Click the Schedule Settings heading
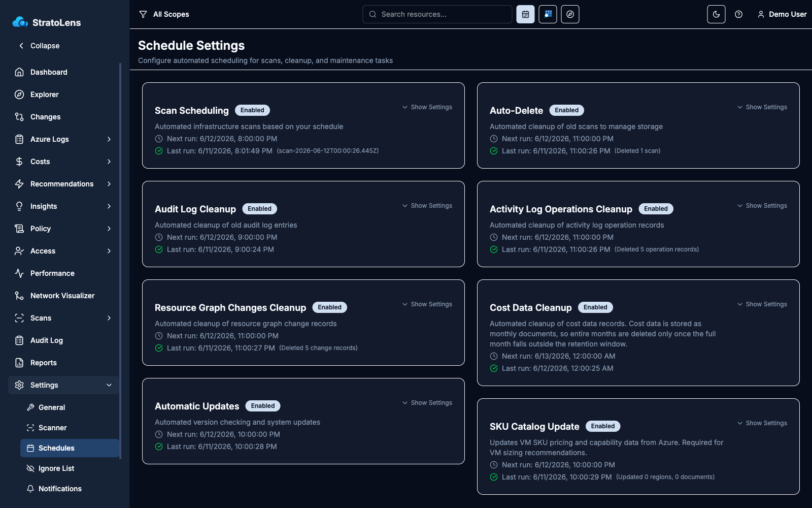Viewport: 812px width, 508px height. point(191,46)
